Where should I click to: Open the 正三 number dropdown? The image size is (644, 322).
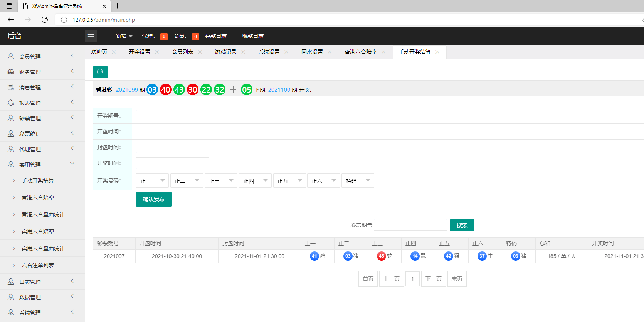coord(221,180)
